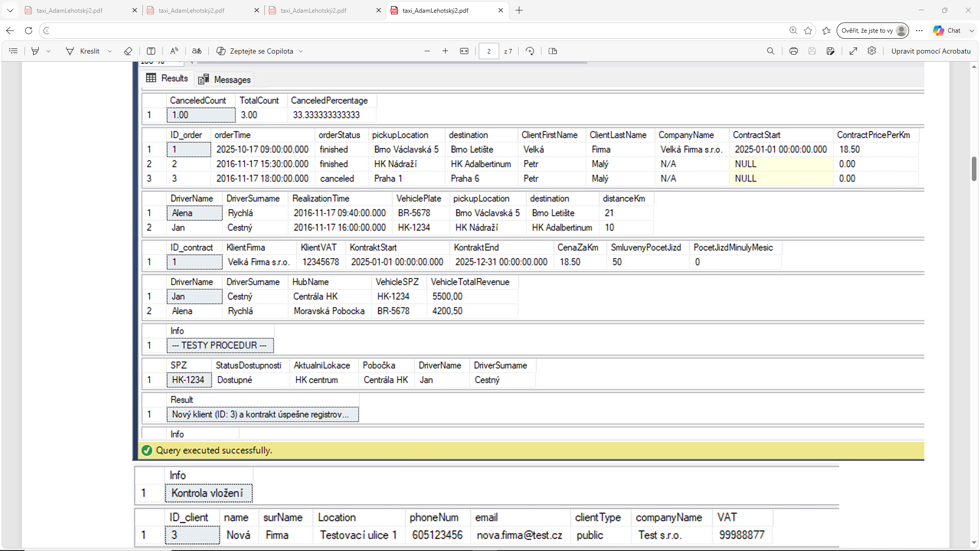Close the first taxi_AdamLehotský2.pdf tab
This screenshot has height=551, width=980.
point(135,10)
